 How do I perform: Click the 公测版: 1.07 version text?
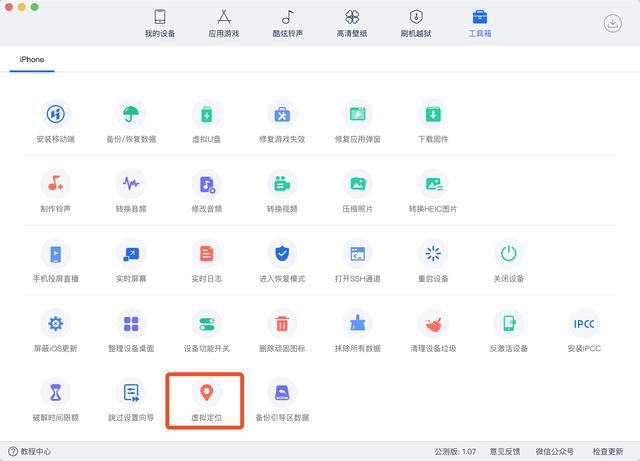tap(455, 451)
